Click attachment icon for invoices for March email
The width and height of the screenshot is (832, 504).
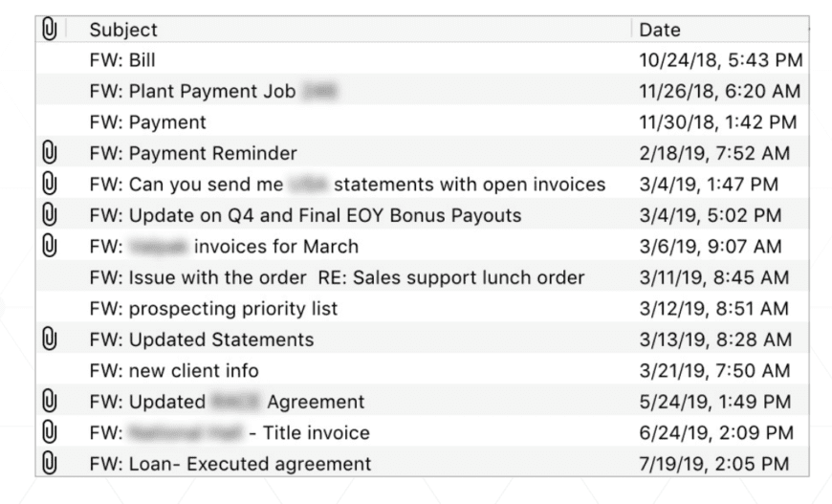click(x=50, y=247)
